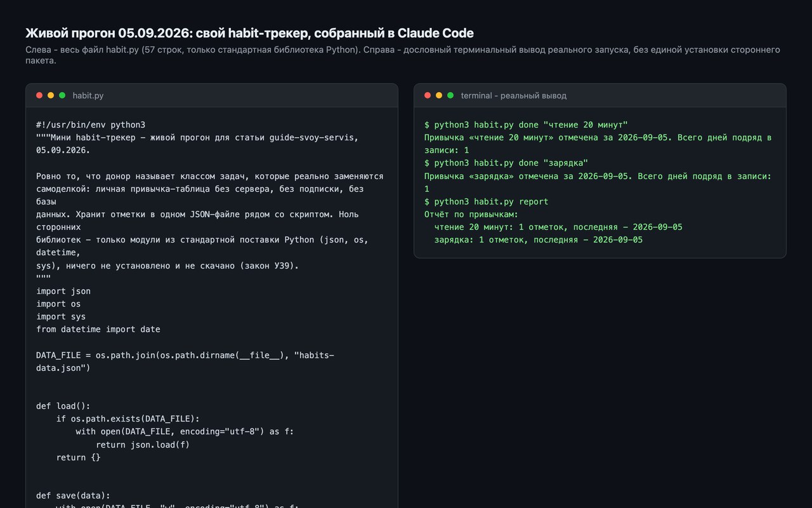The width and height of the screenshot is (812, 508).
Task: Click the output line 'Привычка «зарядка» отмечена'
Action: point(598,182)
